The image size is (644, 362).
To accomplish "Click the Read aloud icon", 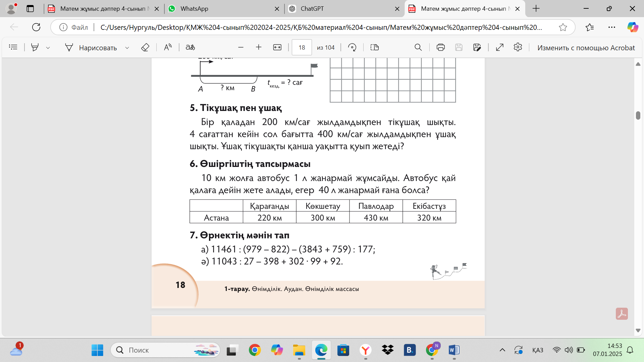I will [168, 47].
